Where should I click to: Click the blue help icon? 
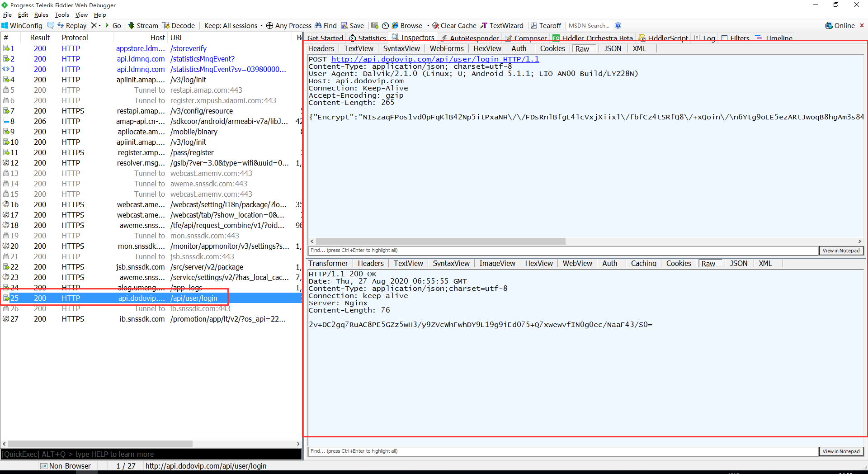click(x=618, y=25)
